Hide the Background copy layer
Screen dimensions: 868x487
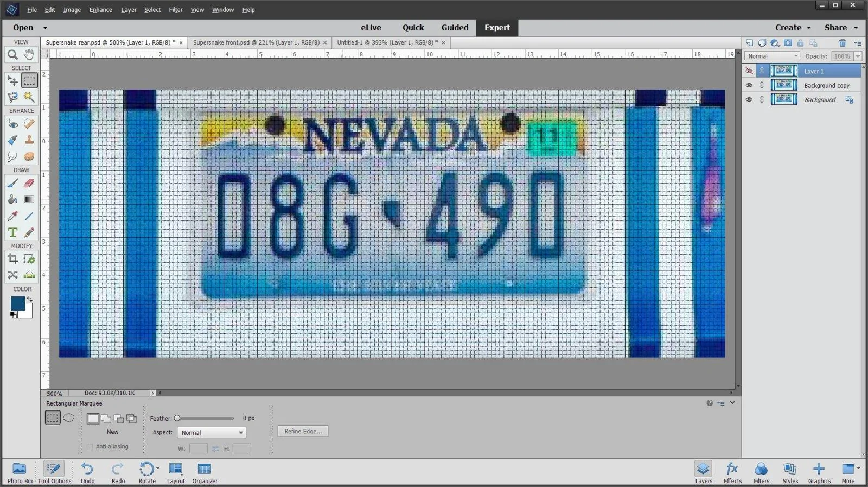[x=749, y=85]
